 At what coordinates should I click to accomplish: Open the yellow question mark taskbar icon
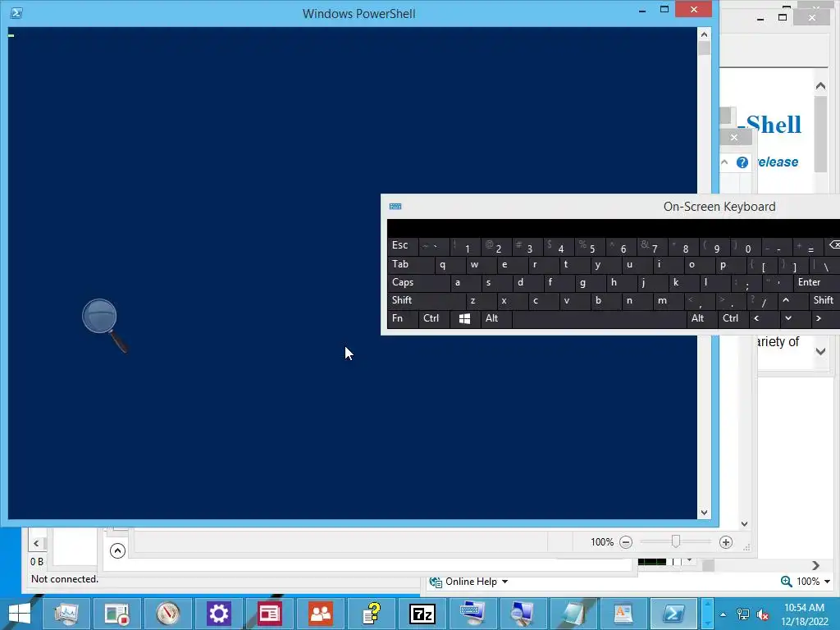click(372, 614)
